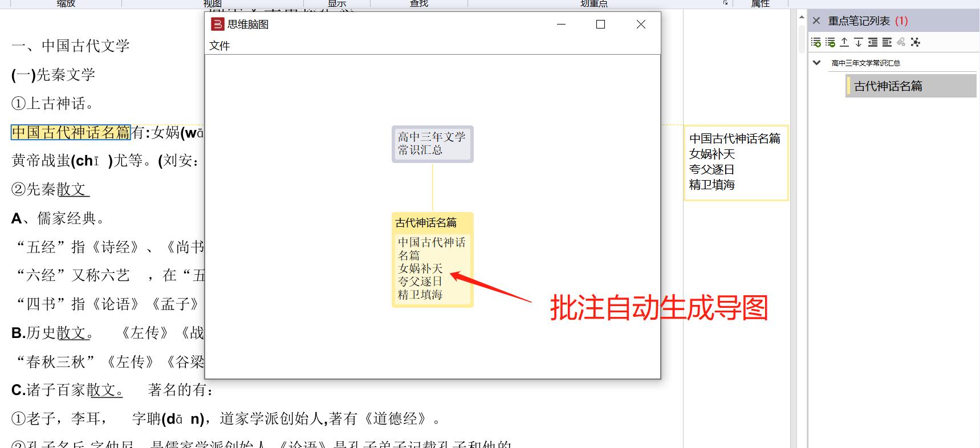The height and width of the screenshot is (448, 980).
Task: Click the node content text 女娲补天 in mind map
Action: 420,268
